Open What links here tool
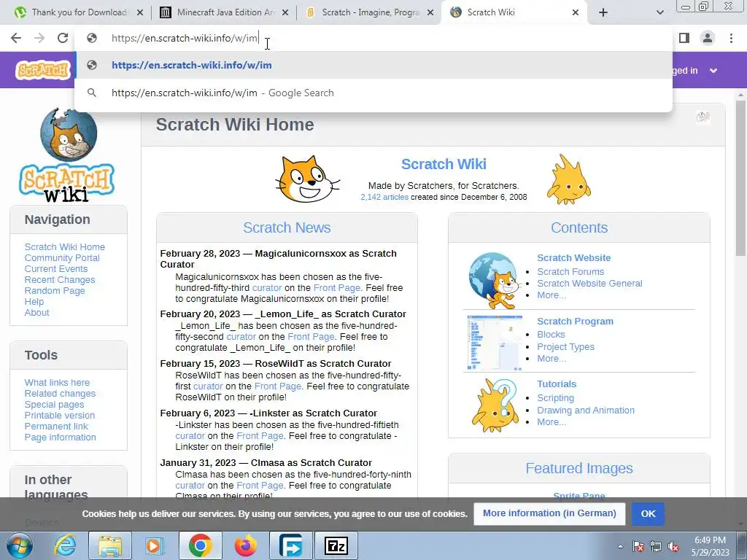The height and width of the screenshot is (560, 747). 57,382
